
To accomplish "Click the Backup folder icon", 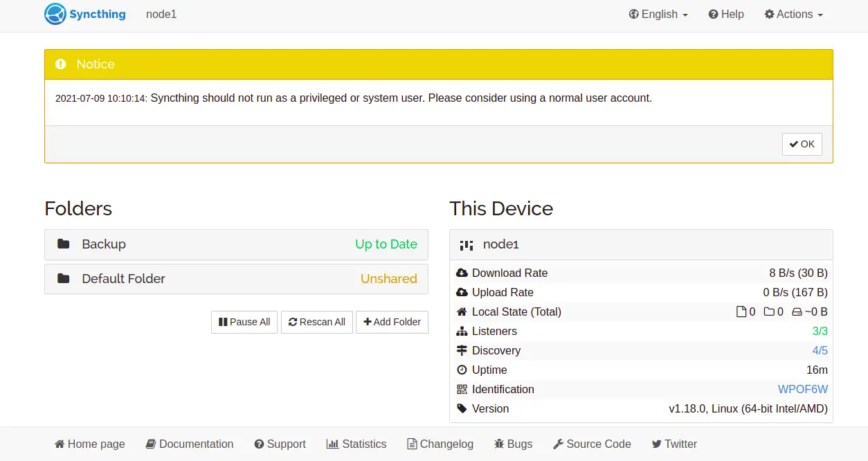I will click(x=64, y=244).
